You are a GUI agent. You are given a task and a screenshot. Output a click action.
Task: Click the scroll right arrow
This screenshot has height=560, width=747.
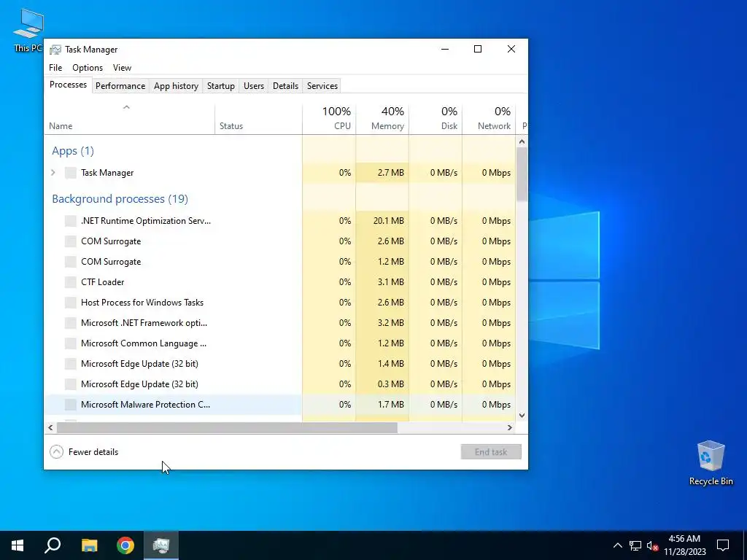coord(510,427)
